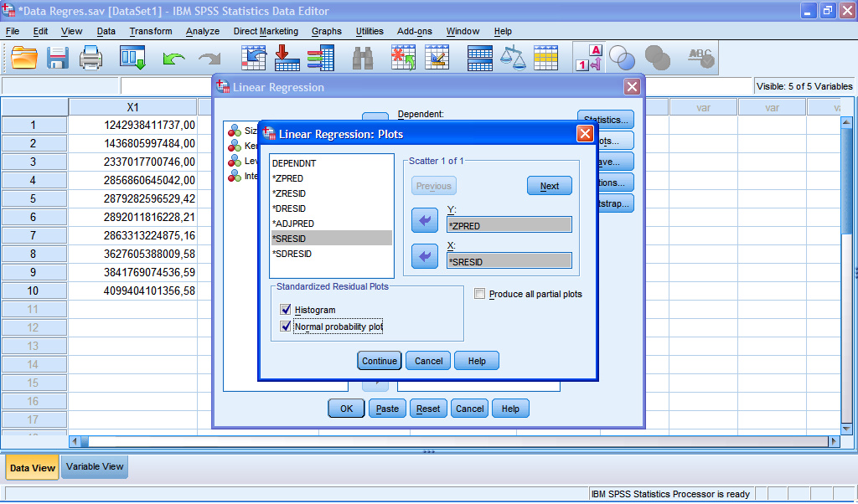Click the Insert Cases toolbar icon

point(403,59)
